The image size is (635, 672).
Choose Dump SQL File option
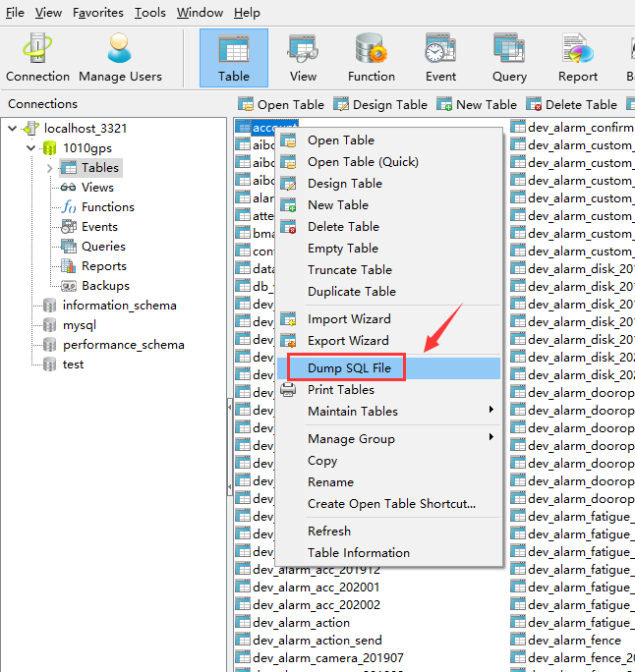(388, 368)
